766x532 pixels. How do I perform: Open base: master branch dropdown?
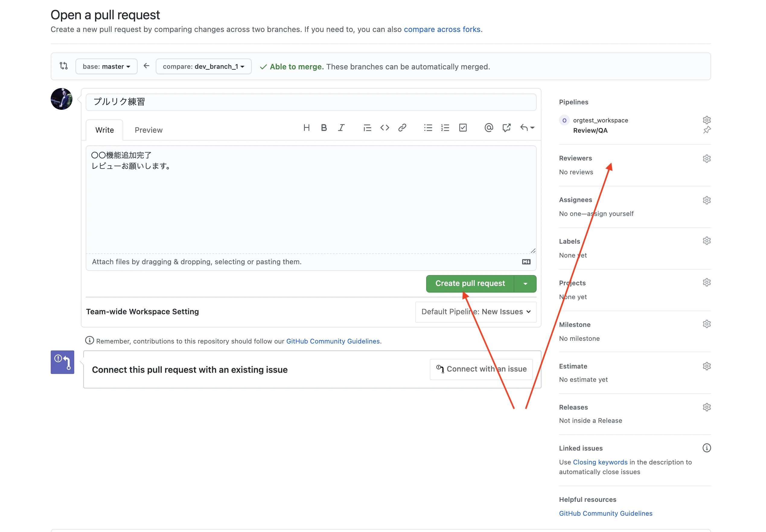point(106,66)
